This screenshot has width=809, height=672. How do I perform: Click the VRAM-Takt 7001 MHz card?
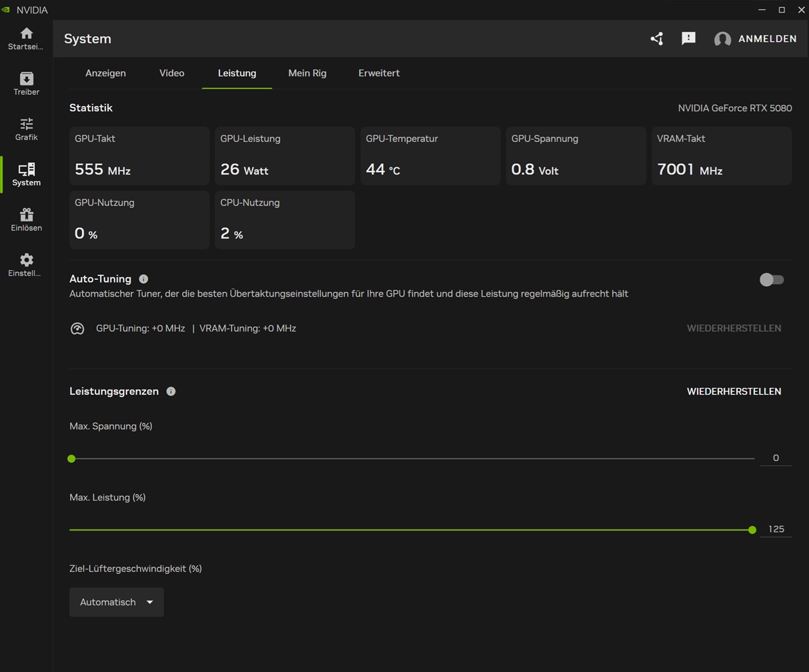[722, 156]
